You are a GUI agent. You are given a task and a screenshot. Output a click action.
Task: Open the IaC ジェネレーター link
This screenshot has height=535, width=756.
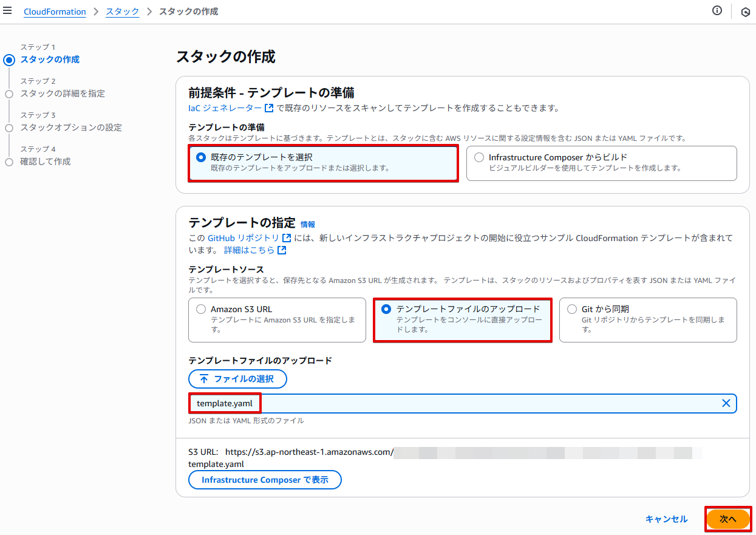(x=225, y=108)
